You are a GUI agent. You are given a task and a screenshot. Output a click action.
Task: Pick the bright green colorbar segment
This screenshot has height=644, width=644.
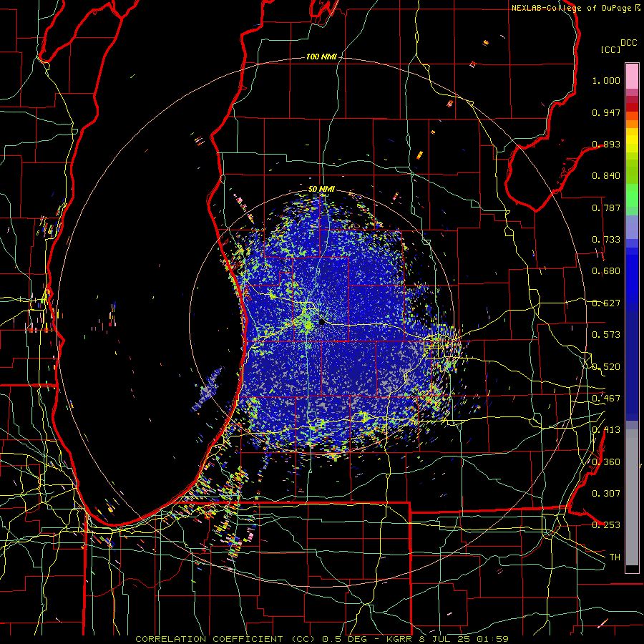point(632,195)
